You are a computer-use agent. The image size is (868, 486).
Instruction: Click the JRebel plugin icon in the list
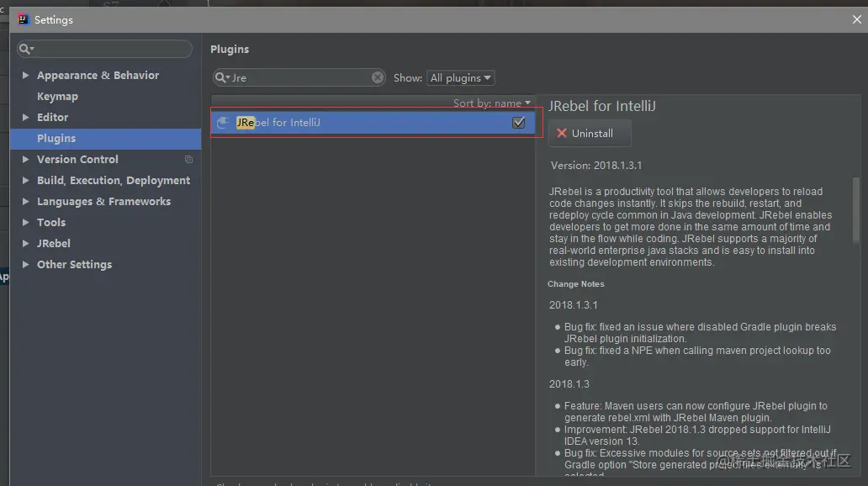coord(223,122)
